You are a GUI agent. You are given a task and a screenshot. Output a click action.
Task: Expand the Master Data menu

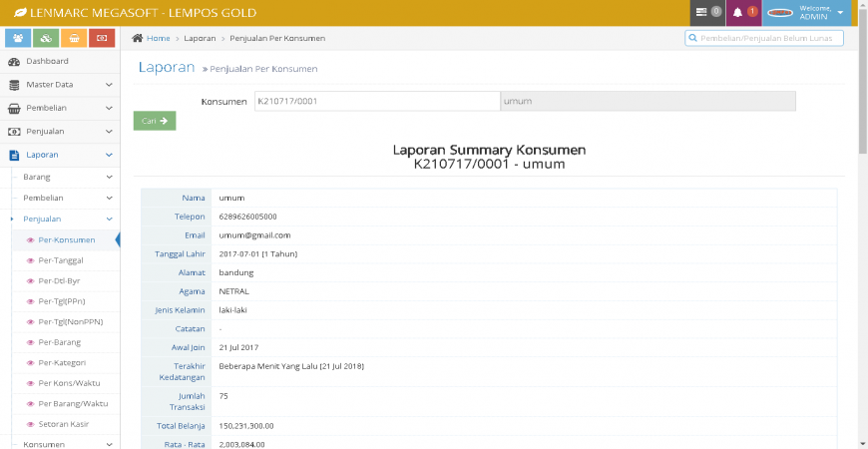pos(60,85)
